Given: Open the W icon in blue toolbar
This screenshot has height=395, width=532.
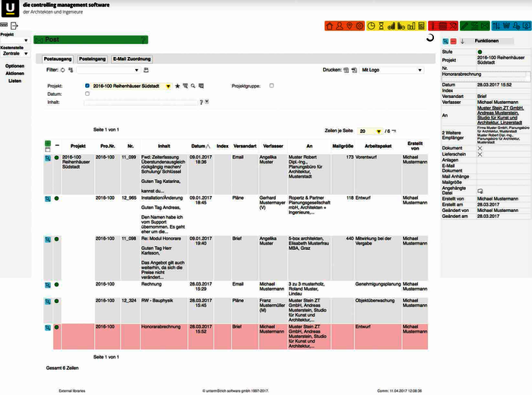Looking at the screenshot, I should (x=507, y=26).
